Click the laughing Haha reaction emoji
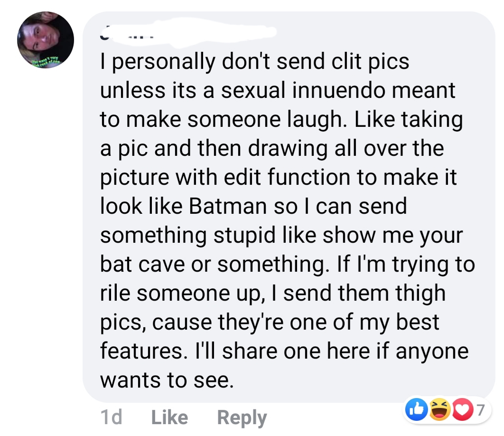 [x=441, y=408]
